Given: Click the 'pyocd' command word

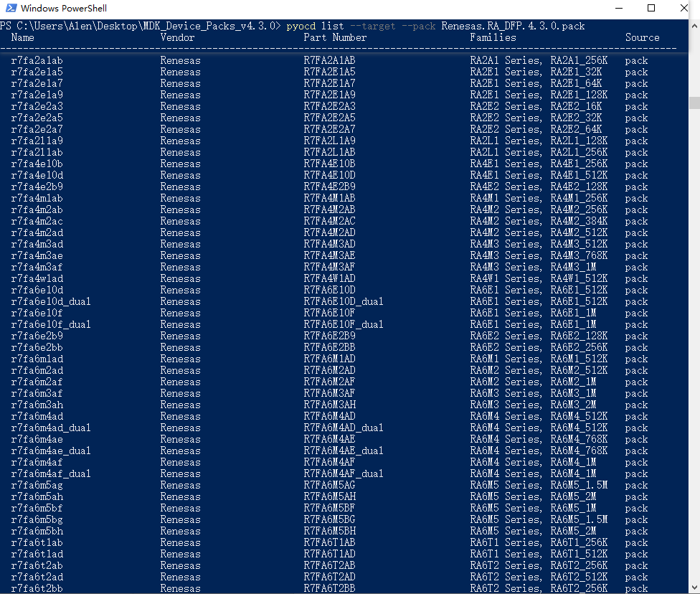Looking at the screenshot, I should point(301,26).
